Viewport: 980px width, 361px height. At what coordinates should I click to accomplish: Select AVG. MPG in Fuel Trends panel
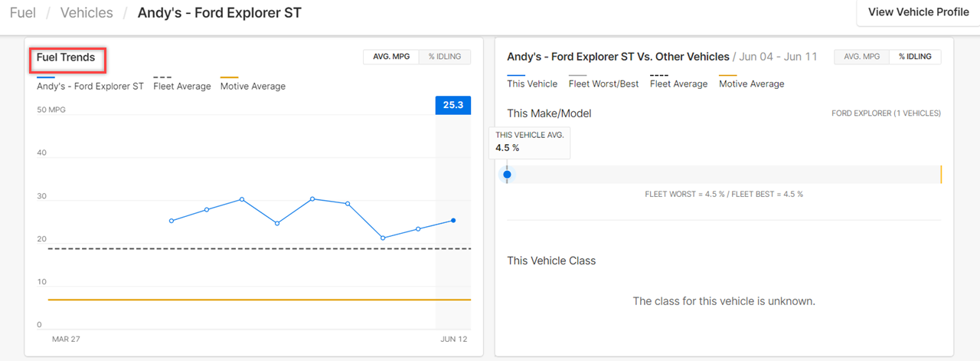[x=391, y=57]
